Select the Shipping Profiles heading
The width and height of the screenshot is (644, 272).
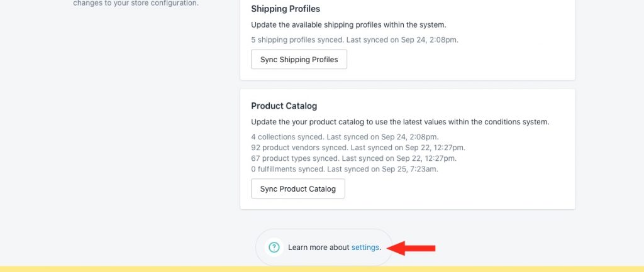tap(286, 9)
